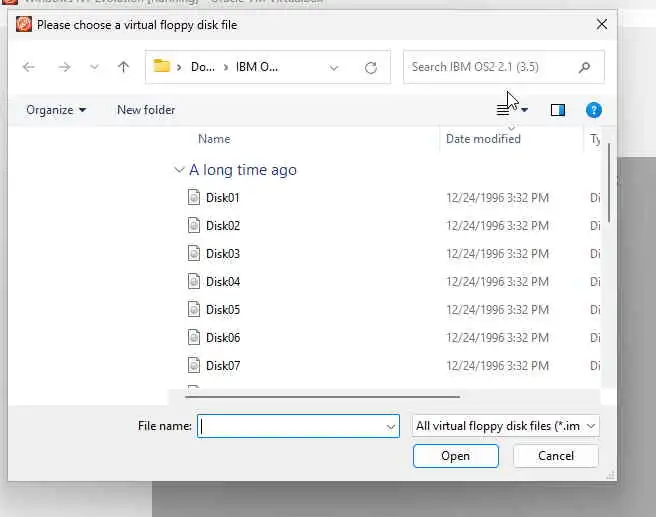Open the virtual floppy file type filter

pyautogui.click(x=505, y=426)
